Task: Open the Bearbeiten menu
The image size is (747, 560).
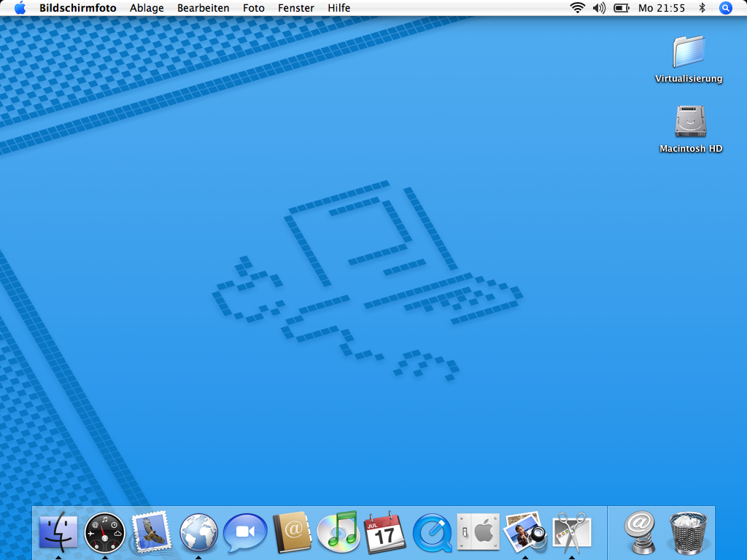Action: (204, 8)
